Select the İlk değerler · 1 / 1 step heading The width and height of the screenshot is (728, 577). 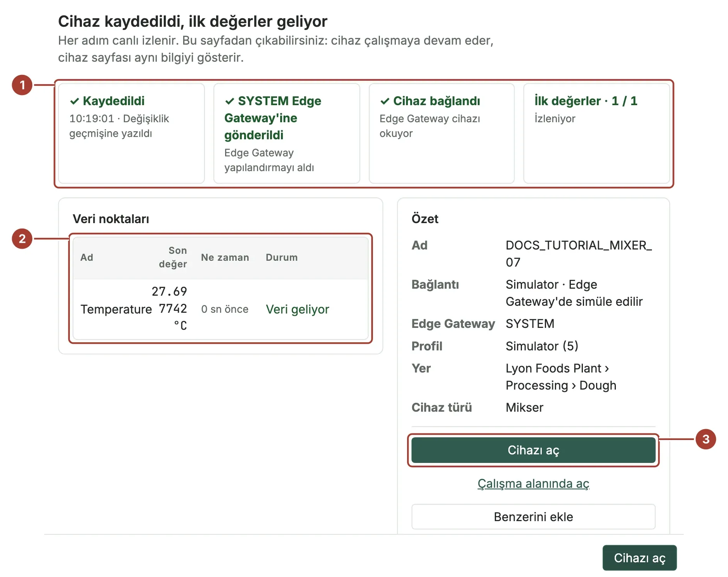[586, 101]
